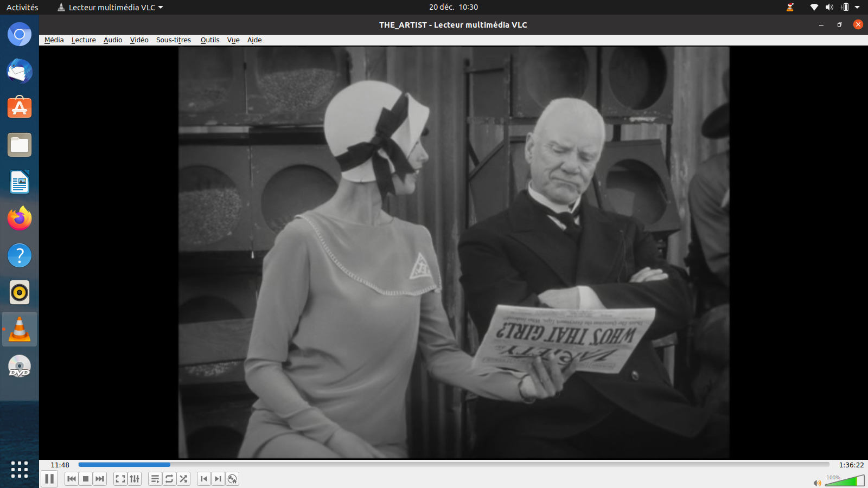This screenshot has width=868, height=488.
Task: Click the green volume slider
Action: point(845,481)
